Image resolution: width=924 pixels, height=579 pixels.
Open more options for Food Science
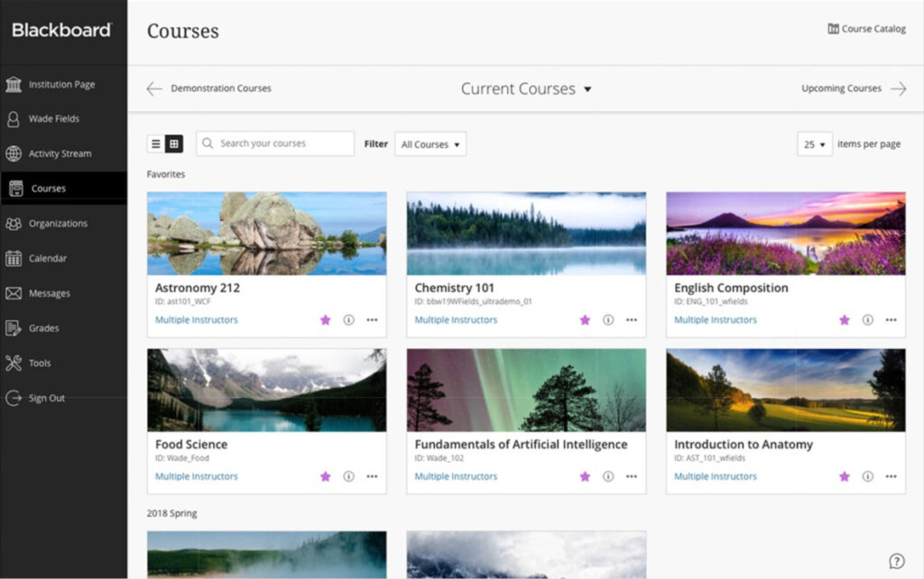(372, 476)
